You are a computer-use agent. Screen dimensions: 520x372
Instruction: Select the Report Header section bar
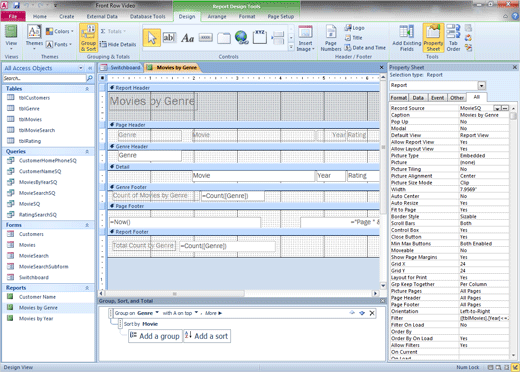(x=244, y=88)
